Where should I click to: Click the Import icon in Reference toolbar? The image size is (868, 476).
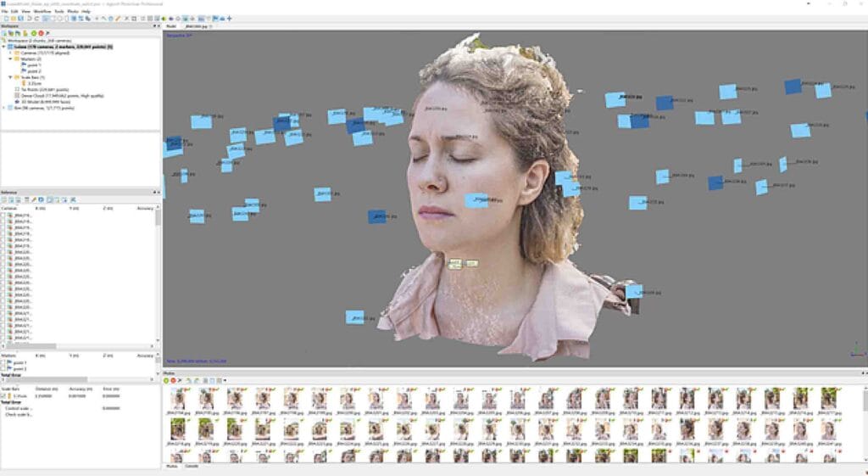coord(5,199)
